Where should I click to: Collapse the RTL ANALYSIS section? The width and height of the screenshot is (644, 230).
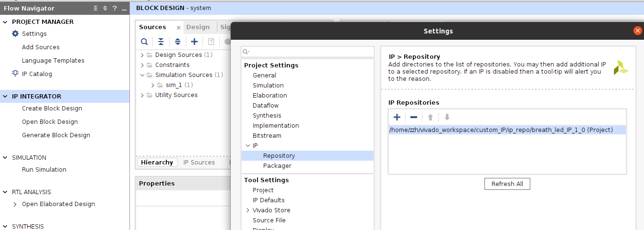coord(6,192)
